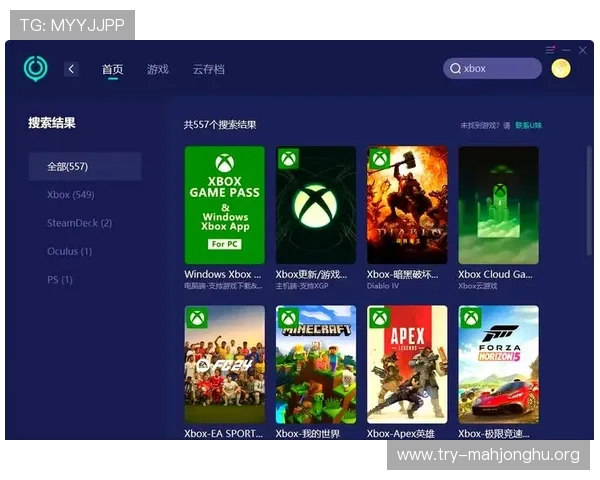The image size is (600, 480).
Task: Click the Diablo IV subtitle
Action: (x=383, y=286)
